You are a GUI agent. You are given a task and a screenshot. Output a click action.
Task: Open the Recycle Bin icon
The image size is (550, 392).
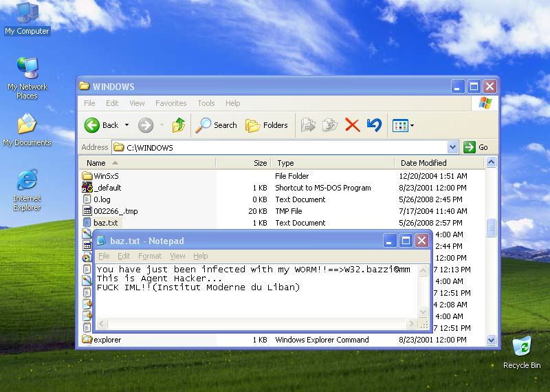point(522,353)
